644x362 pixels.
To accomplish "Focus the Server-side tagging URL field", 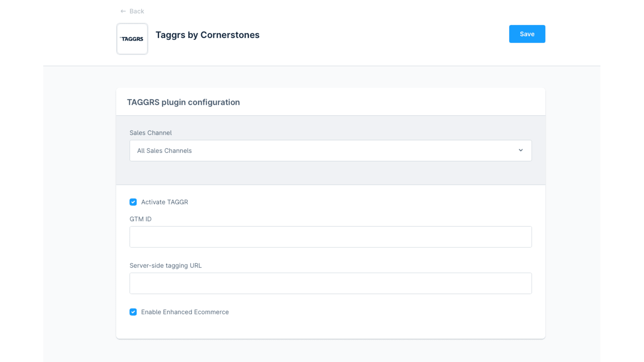I will click(330, 284).
